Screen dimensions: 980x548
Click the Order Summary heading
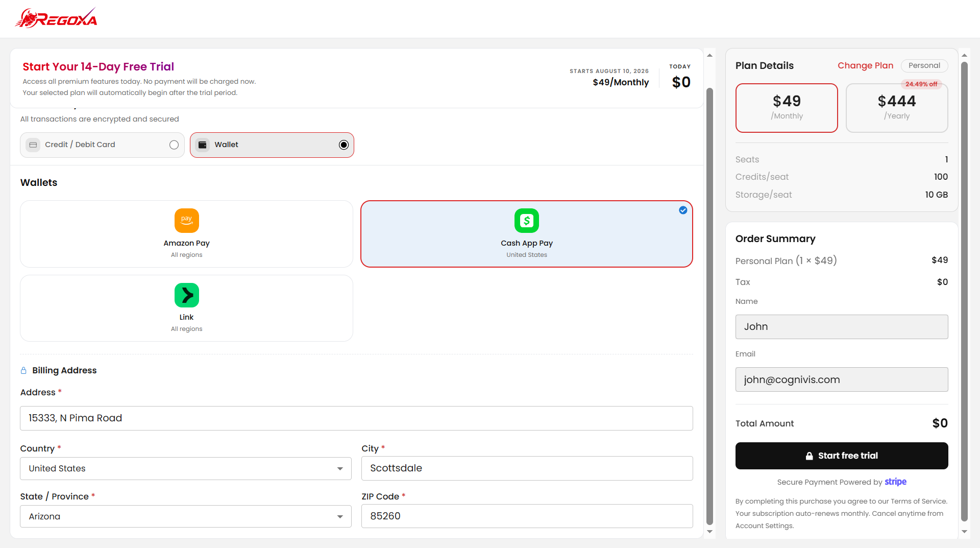775,239
